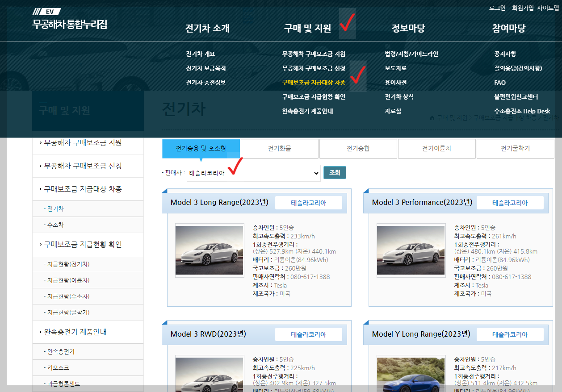Viewport: 562px width, 392px height.
Task: Switch to the 전기굴착기 tab
Action: pyautogui.click(x=515, y=148)
